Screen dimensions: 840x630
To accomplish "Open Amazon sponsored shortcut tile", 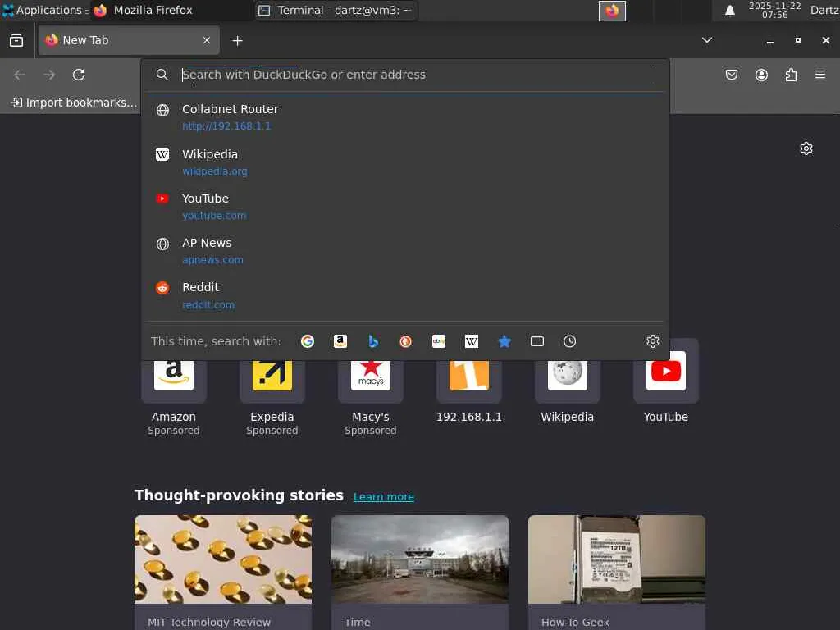I will 174,394.
